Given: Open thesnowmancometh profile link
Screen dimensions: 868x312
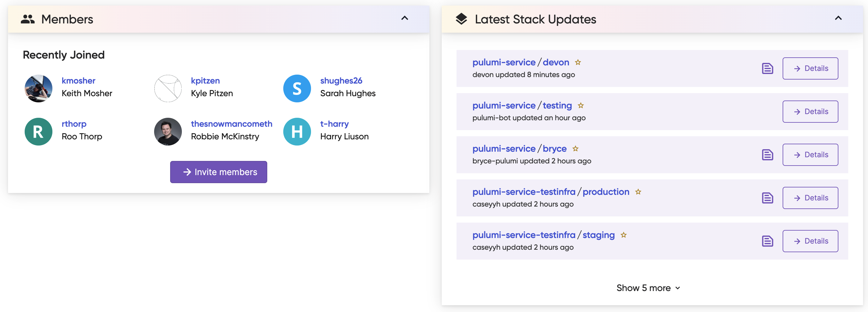Looking at the screenshot, I should [x=231, y=124].
